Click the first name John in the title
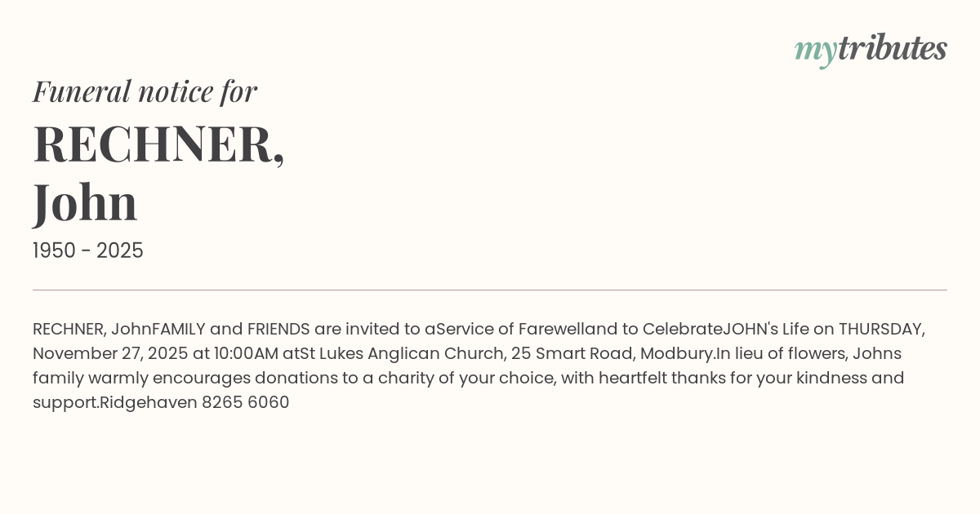The image size is (980, 514). pos(85,202)
